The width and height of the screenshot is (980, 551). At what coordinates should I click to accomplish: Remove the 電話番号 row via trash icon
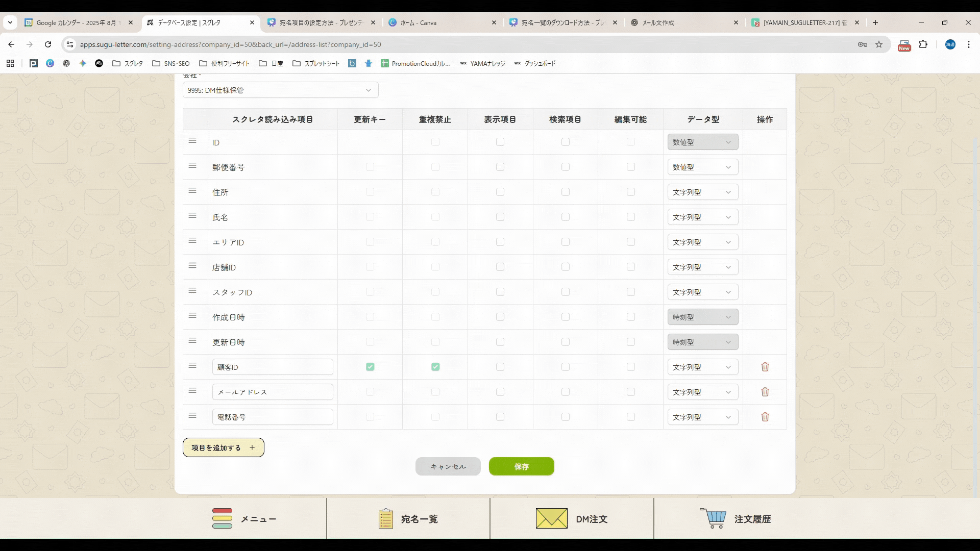pyautogui.click(x=765, y=417)
